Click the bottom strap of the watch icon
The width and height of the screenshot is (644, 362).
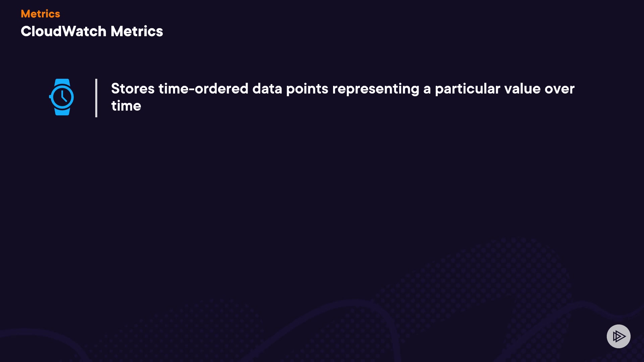click(62, 112)
